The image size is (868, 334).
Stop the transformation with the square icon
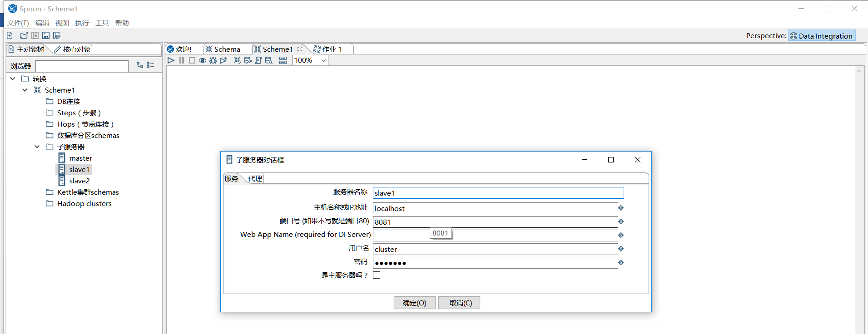(192, 60)
